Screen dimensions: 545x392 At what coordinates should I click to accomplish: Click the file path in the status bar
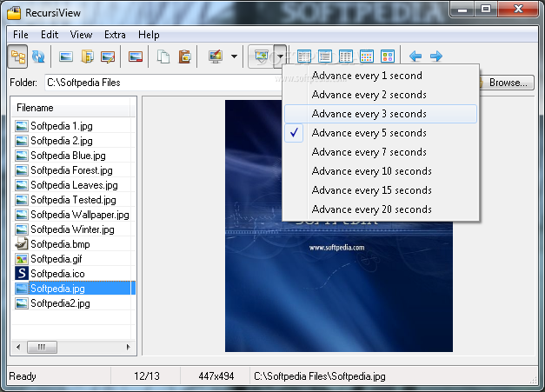coord(319,376)
